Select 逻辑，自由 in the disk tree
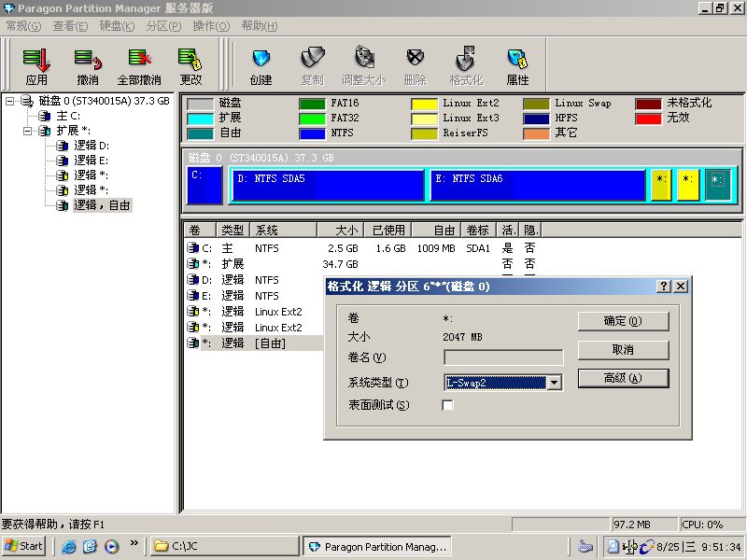Screen dimensions: 747x560 coord(102,205)
